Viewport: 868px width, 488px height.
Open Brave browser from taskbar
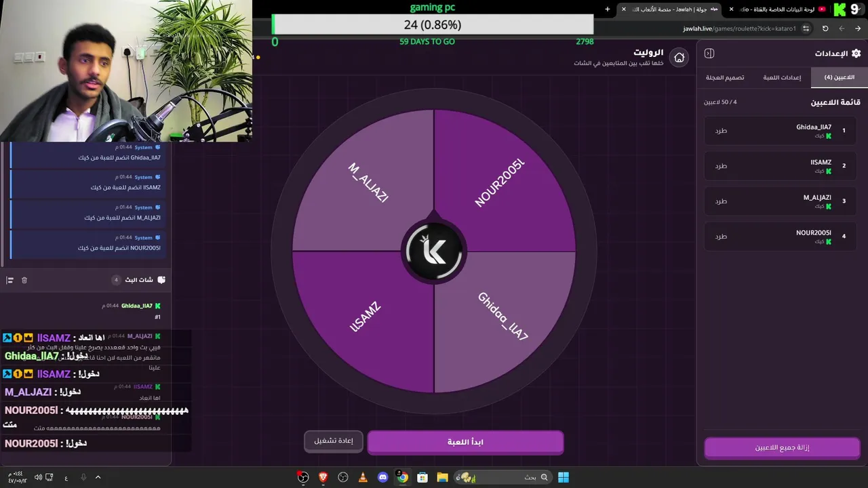[323, 477]
